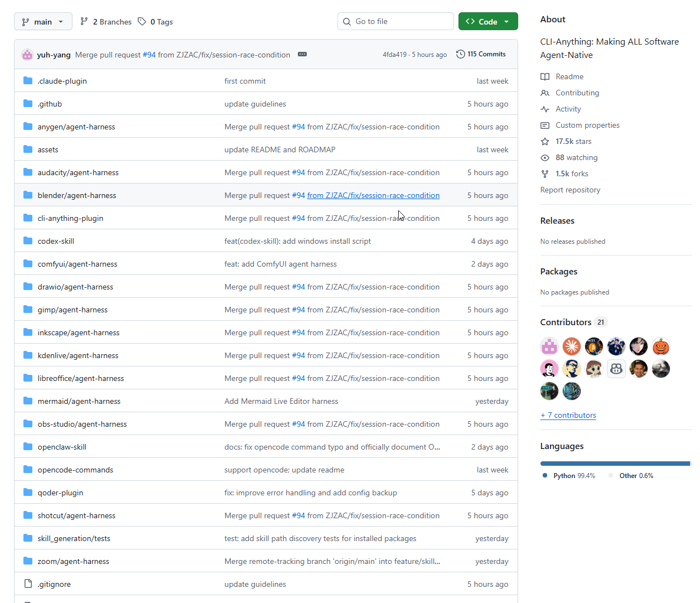Open the openclaw-skill folder

click(62, 447)
